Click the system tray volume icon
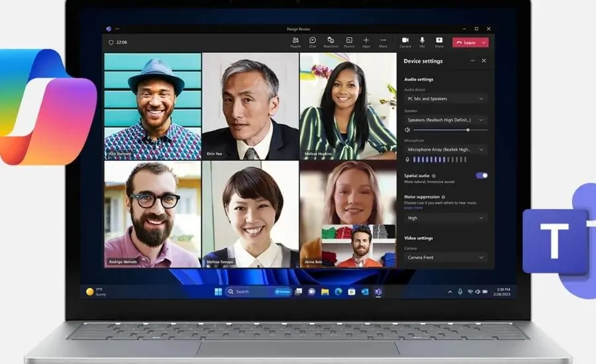The height and width of the screenshot is (364, 596). coord(477,292)
